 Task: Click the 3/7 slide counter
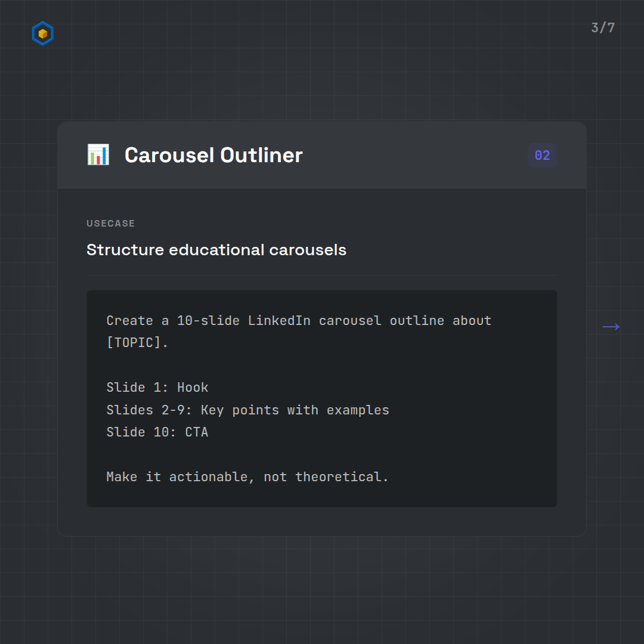(x=602, y=28)
